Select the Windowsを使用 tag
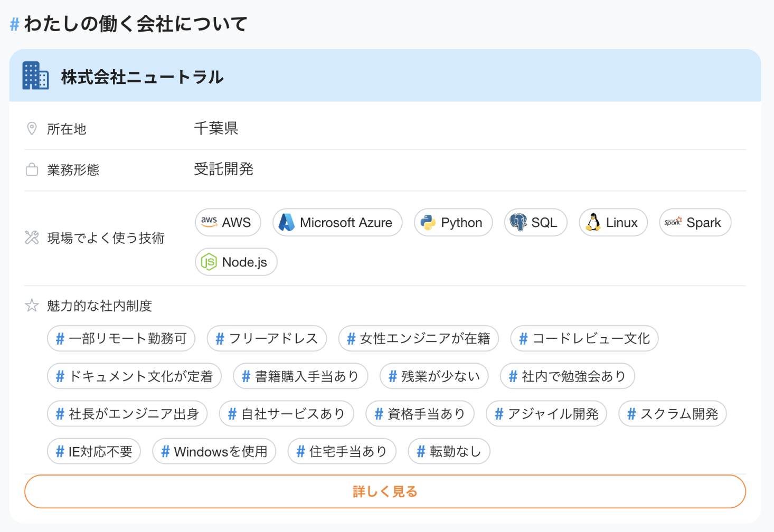Image resolution: width=774 pixels, height=532 pixels. pos(214,452)
